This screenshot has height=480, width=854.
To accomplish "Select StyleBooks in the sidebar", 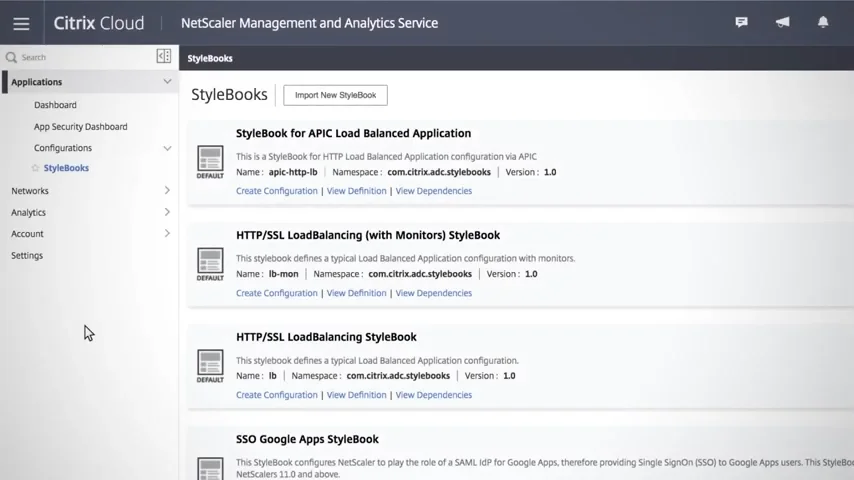I will coord(66,168).
